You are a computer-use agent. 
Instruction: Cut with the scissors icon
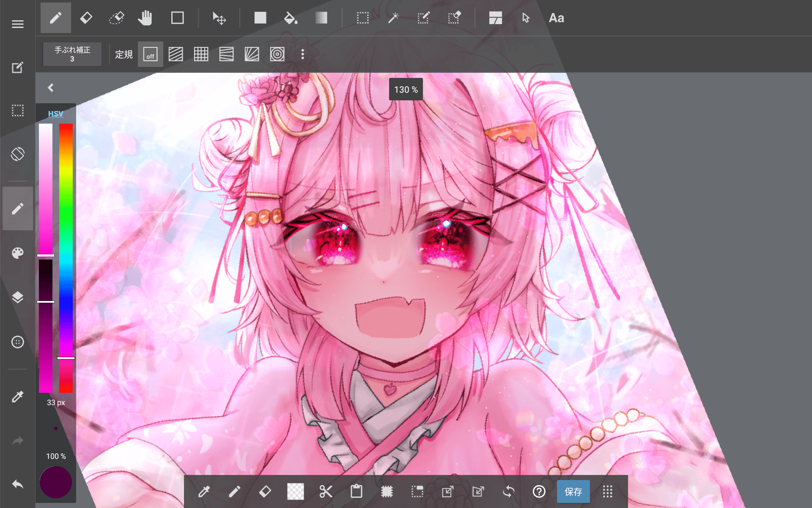click(326, 491)
